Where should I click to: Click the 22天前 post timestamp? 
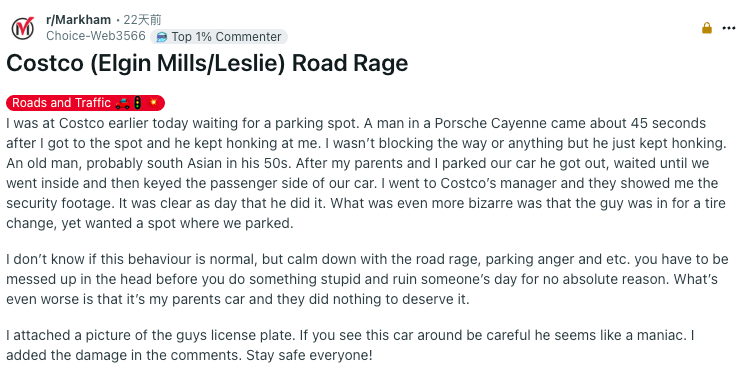coord(142,20)
